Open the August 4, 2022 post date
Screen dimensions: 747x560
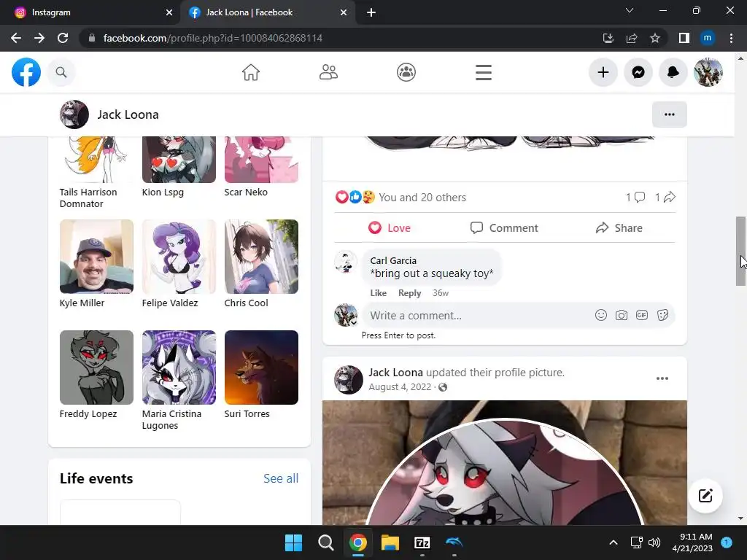pos(400,387)
